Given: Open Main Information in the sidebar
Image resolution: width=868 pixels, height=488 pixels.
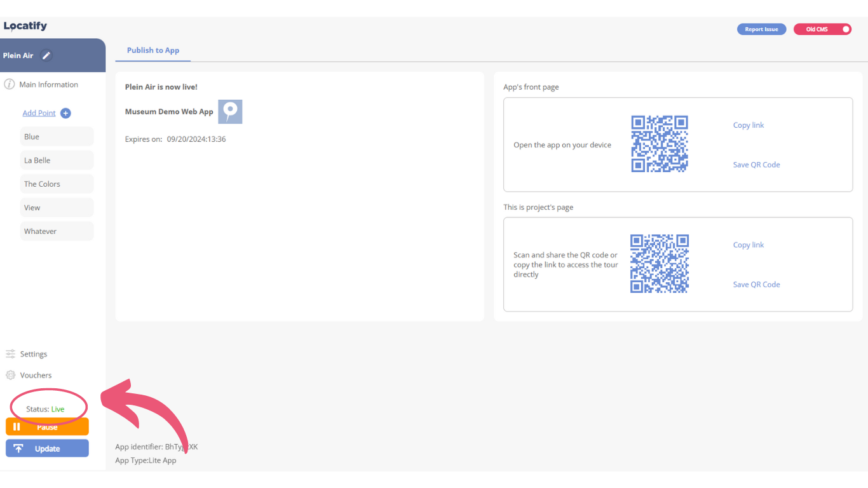Looking at the screenshot, I should coord(48,85).
